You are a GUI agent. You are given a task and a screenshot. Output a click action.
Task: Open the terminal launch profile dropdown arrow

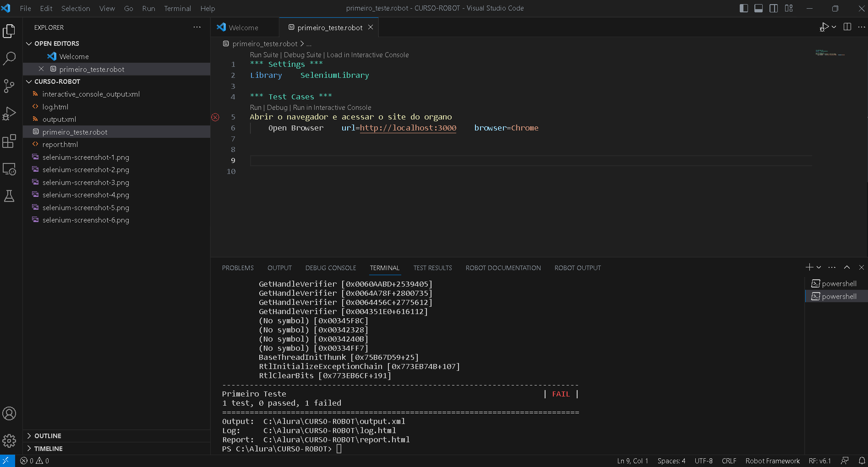pyautogui.click(x=819, y=267)
